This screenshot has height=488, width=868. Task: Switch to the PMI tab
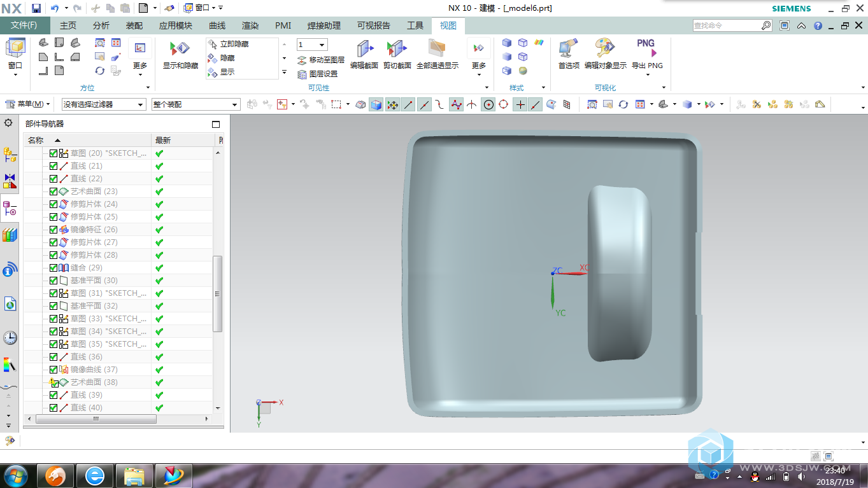[283, 25]
